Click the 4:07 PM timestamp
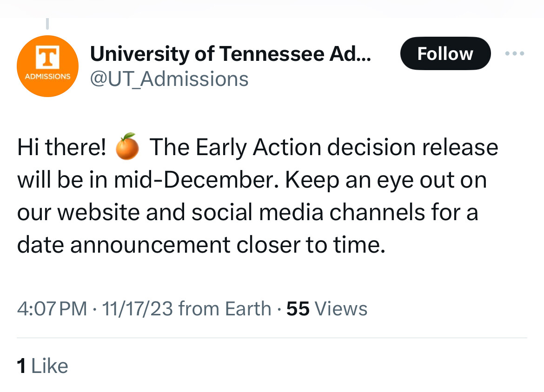The image size is (544, 392). tap(52, 309)
